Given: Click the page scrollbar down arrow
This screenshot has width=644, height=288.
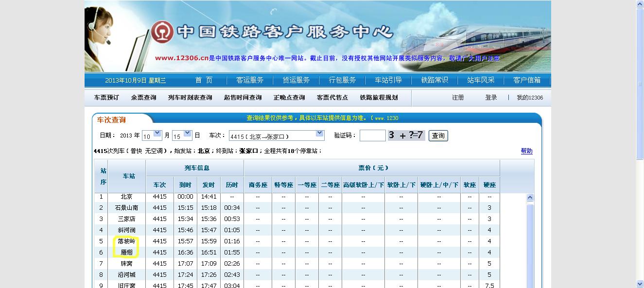Looking at the screenshot, I should click(640, 284).
